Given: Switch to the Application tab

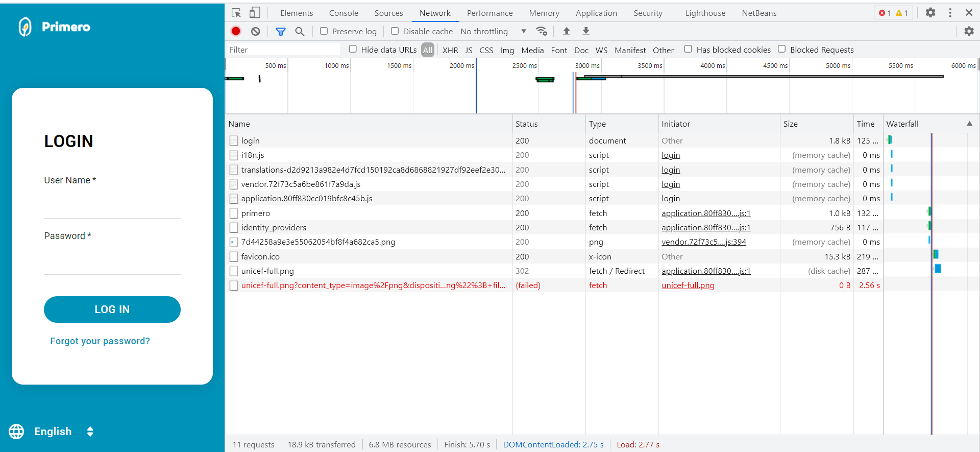Looking at the screenshot, I should [596, 13].
